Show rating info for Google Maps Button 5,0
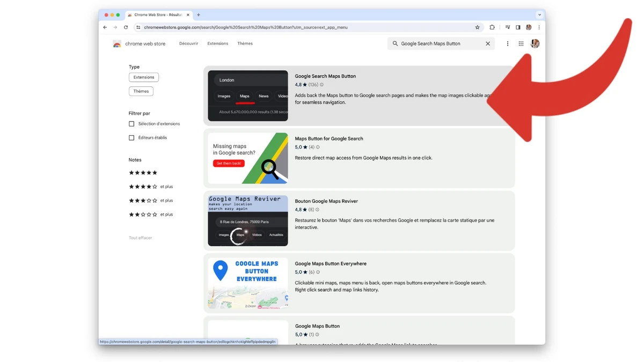 [x=317, y=335]
